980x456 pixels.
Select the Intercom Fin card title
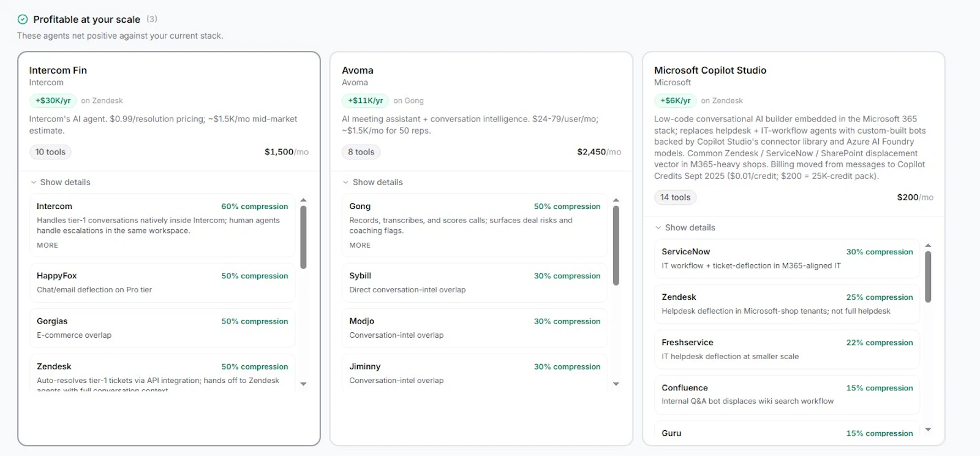[58, 70]
